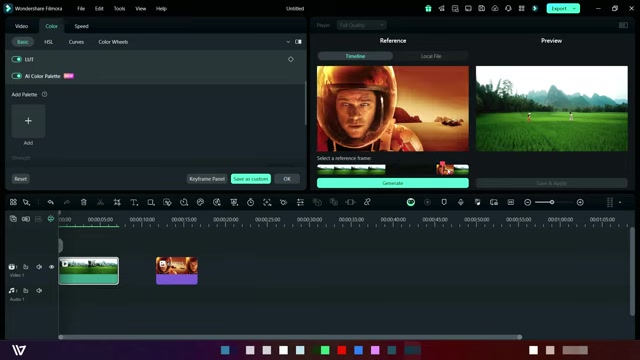Open the Keyframe Panel button
The height and width of the screenshot is (360, 640).
207,179
